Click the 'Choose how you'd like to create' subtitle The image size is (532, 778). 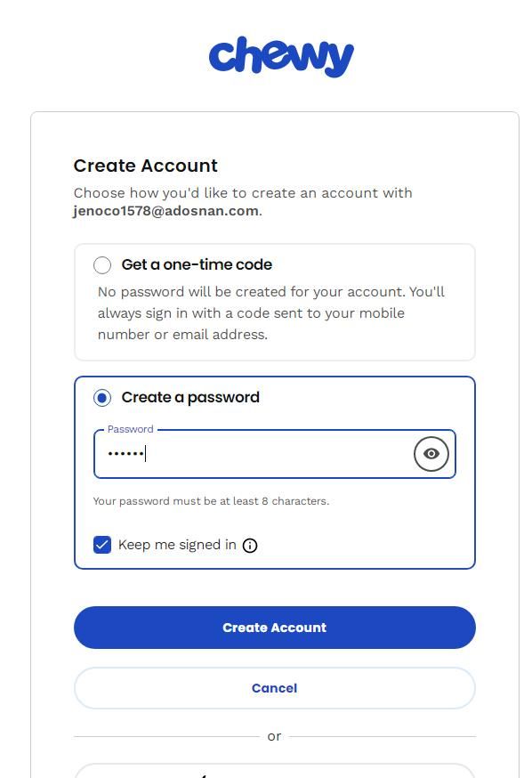click(x=243, y=193)
